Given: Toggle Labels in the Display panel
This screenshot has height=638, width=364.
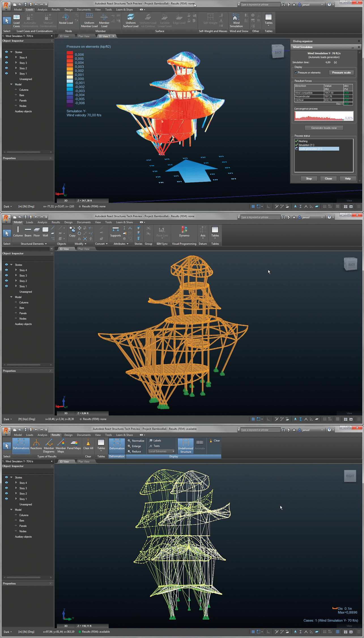Looking at the screenshot, I should point(155,440).
